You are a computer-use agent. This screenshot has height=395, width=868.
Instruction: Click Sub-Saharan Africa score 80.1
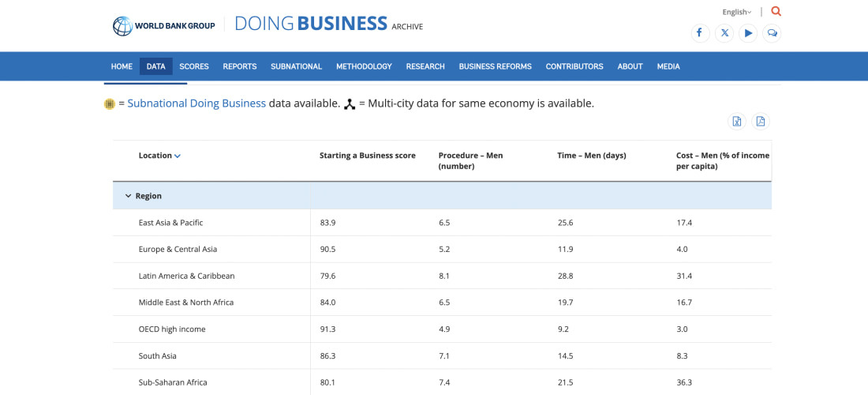click(x=327, y=382)
